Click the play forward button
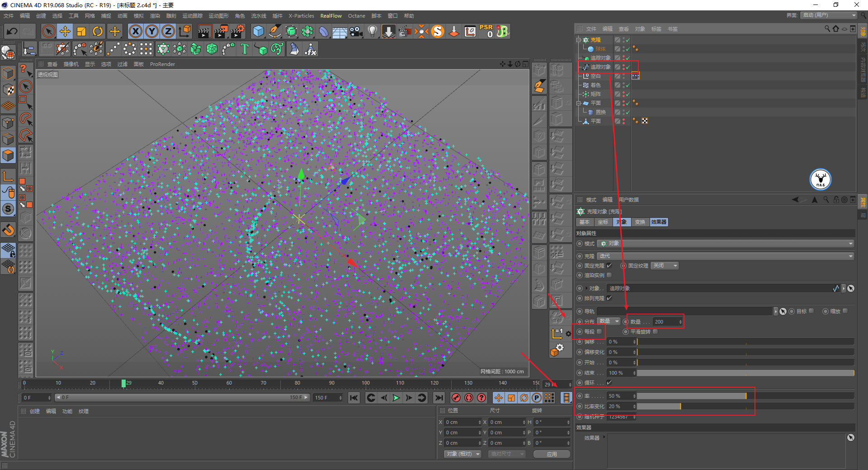This screenshot has width=868, height=470. (x=396, y=398)
